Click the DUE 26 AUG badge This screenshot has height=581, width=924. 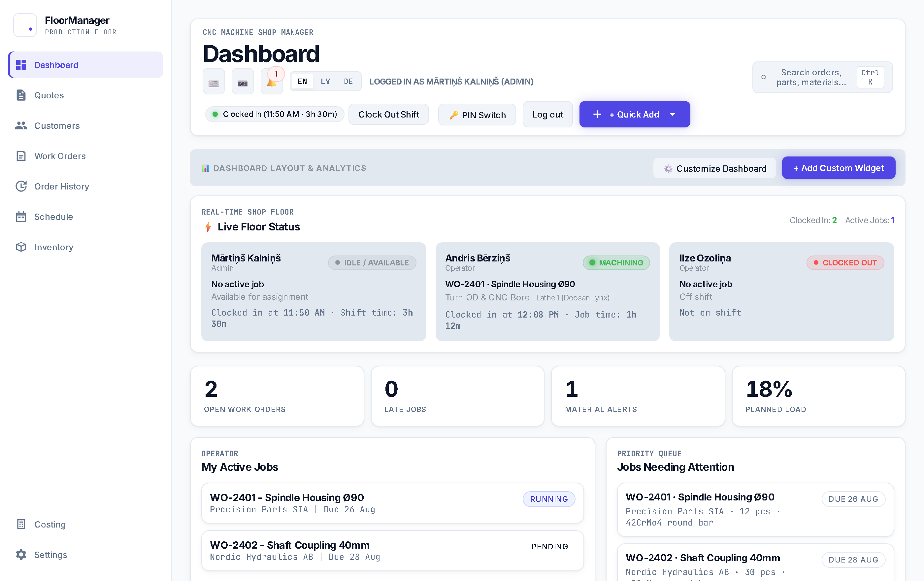[x=853, y=499]
